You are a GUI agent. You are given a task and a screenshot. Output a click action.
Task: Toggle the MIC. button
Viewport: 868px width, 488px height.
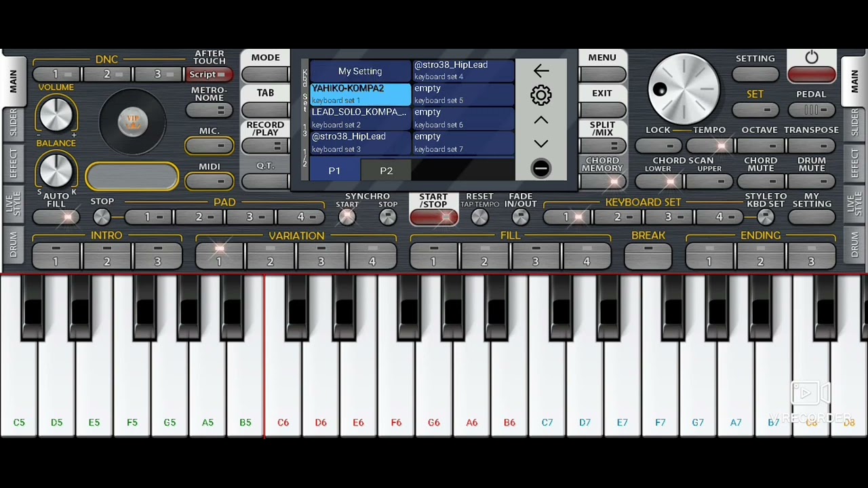click(x=209, y=146)
